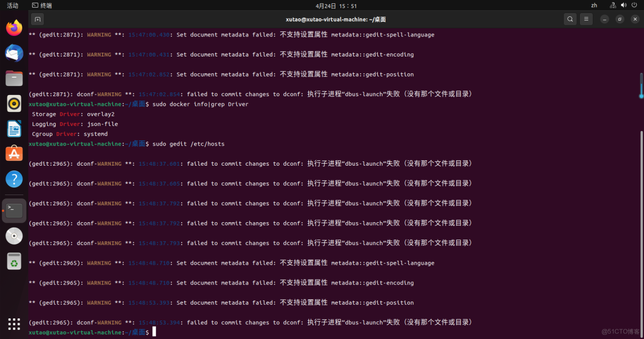
Task: Click the 15:47:02.854 dconf warning line
Action: (x=251, y=95)
